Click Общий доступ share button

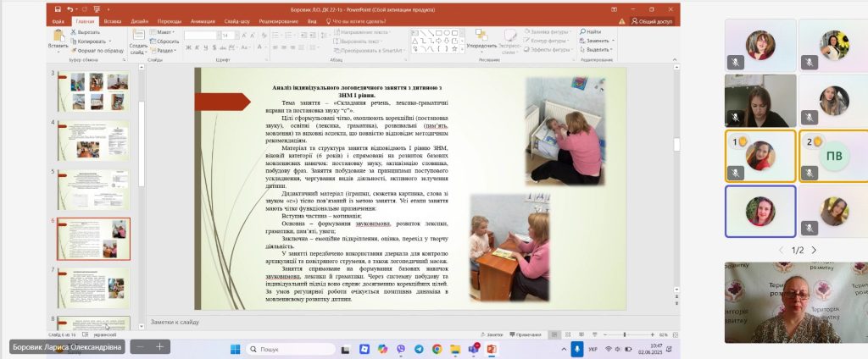pos(652,21)
